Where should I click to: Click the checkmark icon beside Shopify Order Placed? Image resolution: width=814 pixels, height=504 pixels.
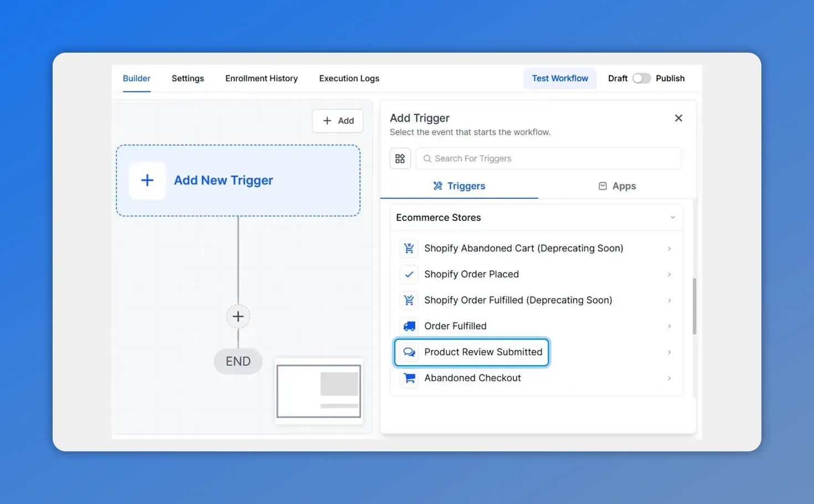409,274
